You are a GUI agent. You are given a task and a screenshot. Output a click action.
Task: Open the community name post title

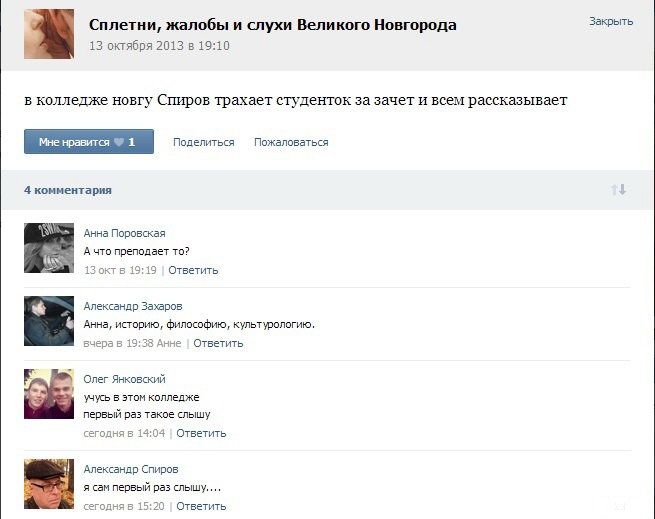[272, 25]
